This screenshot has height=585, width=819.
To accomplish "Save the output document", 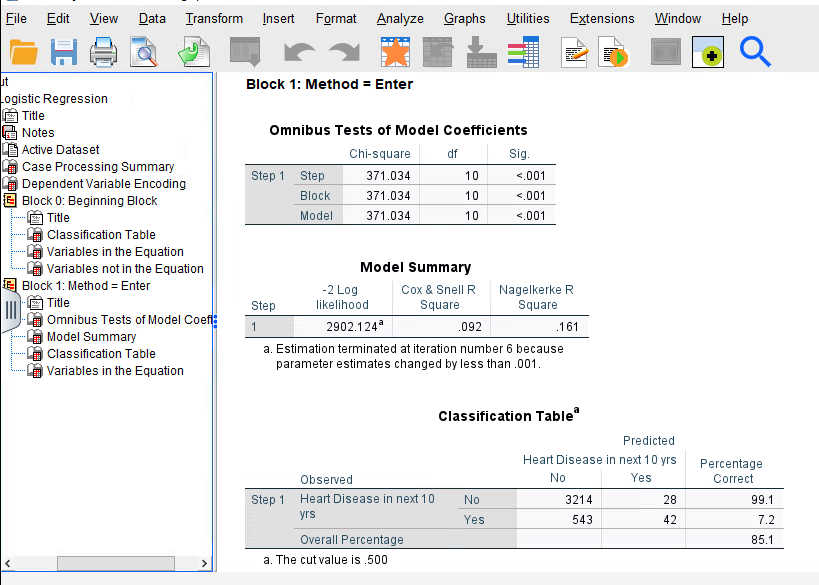I will tap(63, 52).
